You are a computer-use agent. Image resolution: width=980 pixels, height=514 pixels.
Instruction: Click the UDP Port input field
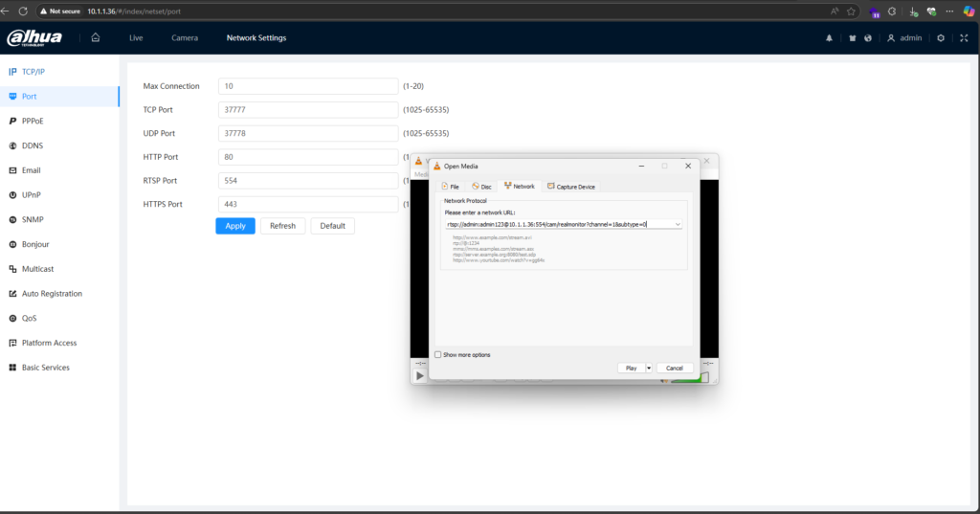click(x=308, y=133)
